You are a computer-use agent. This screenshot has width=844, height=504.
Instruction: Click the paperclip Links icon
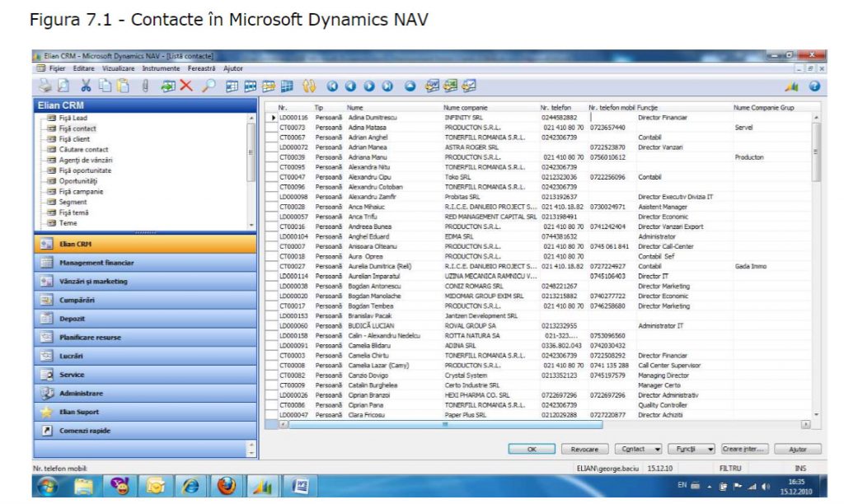(145, 86)
